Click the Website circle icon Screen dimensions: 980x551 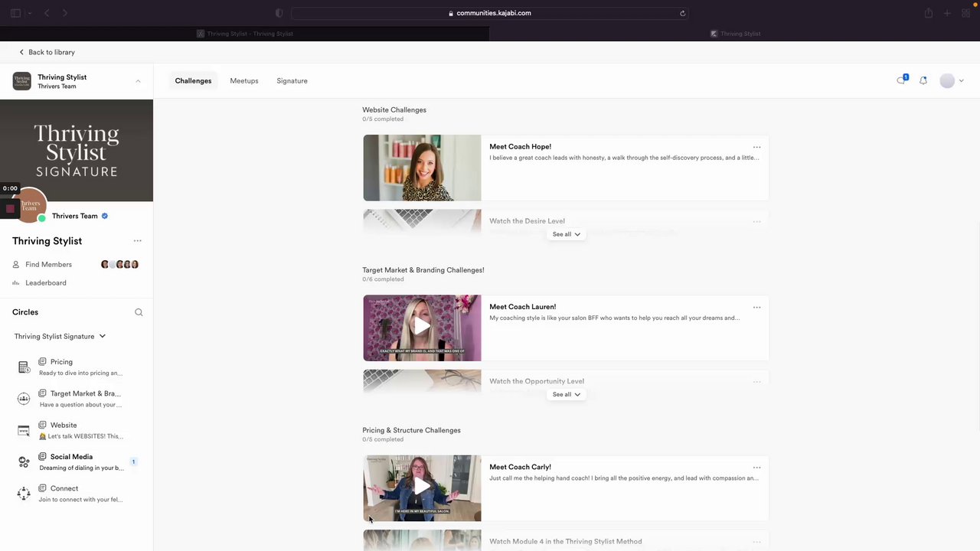(24, 431)
